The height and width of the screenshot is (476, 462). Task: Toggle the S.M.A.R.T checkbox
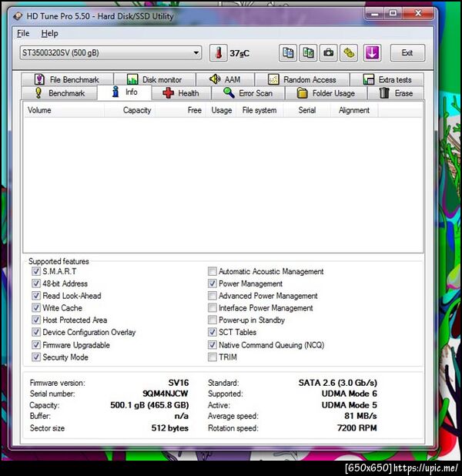click(x=36, y=271)
